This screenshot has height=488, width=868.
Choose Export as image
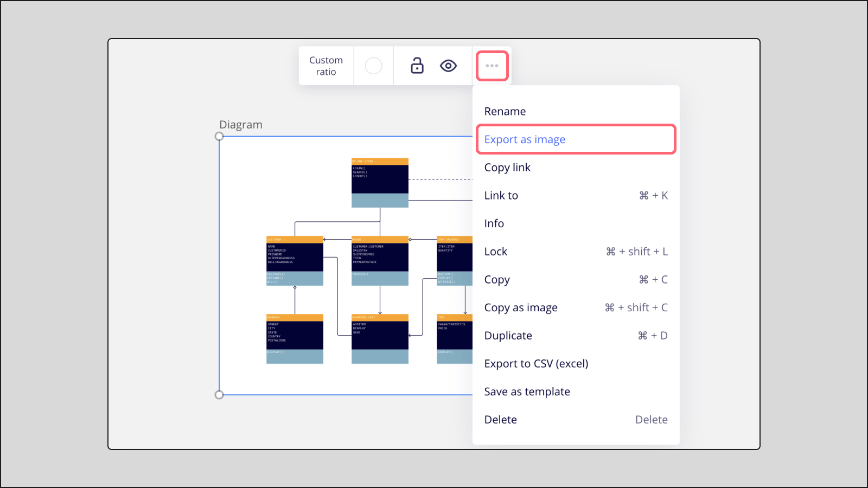(525, 139)
